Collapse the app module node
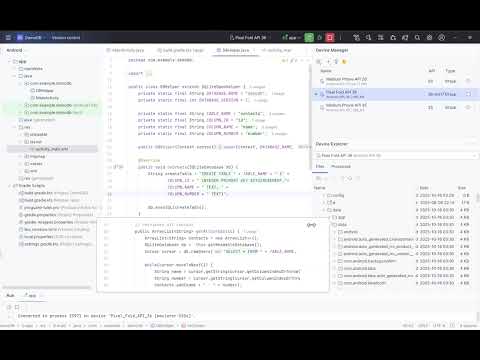This screenshot has width=480, height=360. click(10, 62)
